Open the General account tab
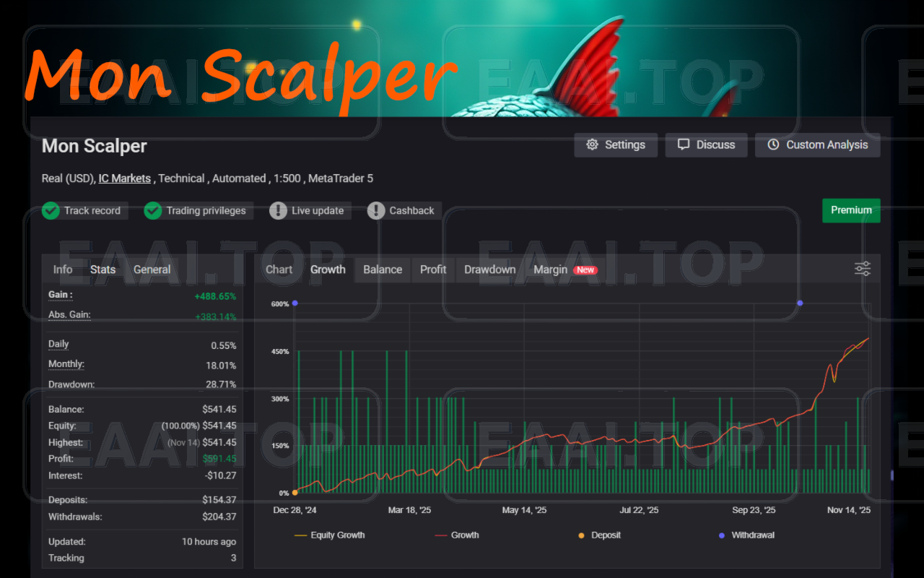 click(152, 269)
